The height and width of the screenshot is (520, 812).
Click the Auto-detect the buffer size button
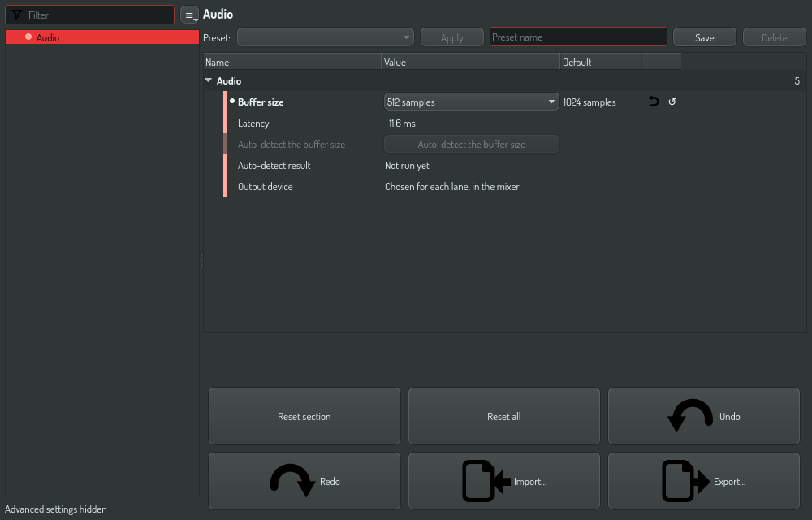pos(471,144)
